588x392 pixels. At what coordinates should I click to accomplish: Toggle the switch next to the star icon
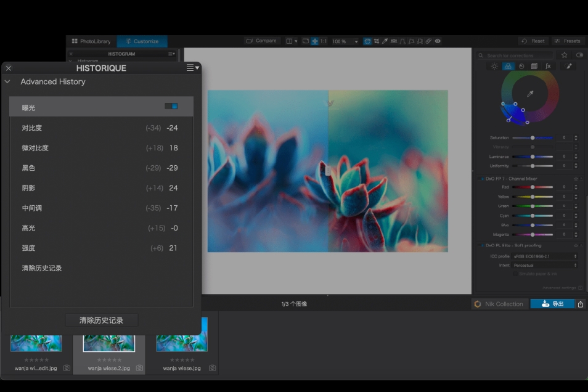pyautogui.click(x=578, y=55)
